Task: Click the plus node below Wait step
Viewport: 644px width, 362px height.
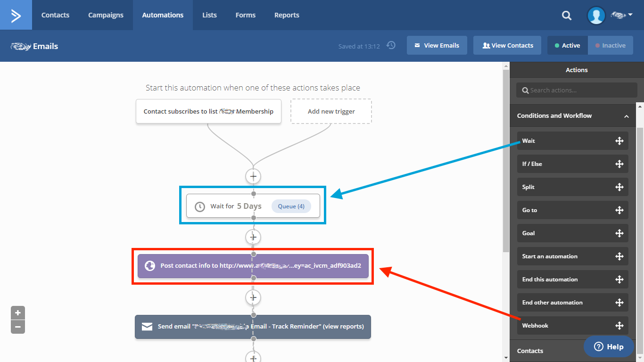Action: coord(253,237)
